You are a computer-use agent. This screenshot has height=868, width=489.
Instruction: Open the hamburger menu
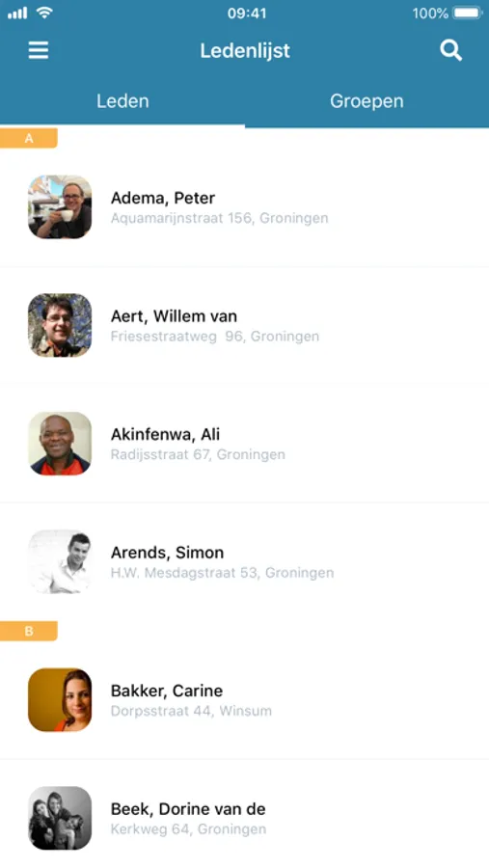pos(39,50)
